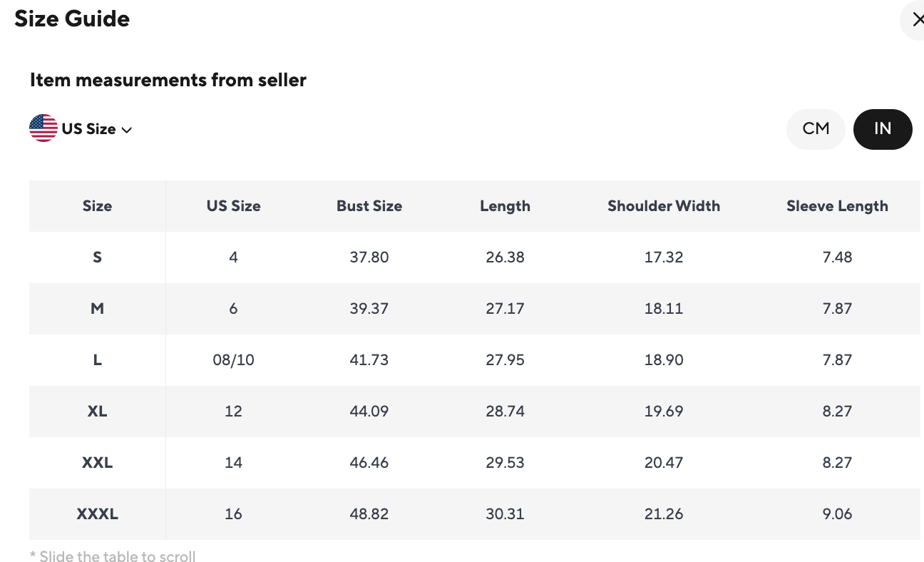Select the IN unit toggle
Screen dimensions: 924x562
pyautogui.click(x=882, y=129)
